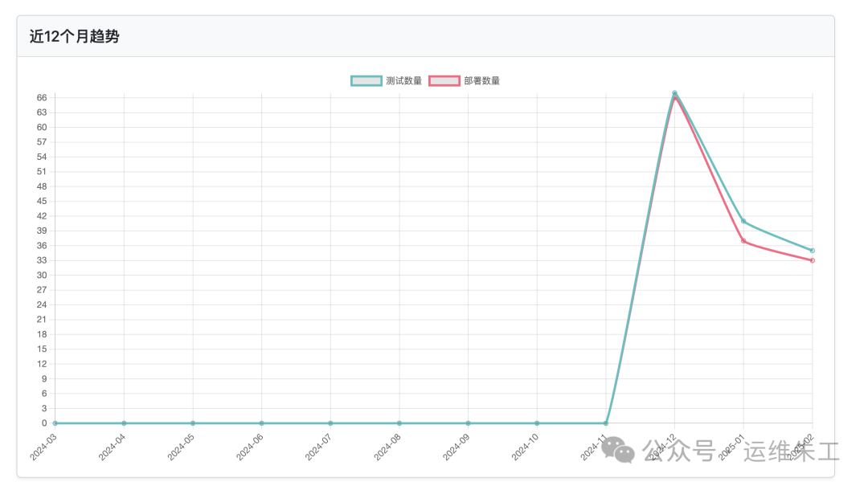This screenshot has width=868, height=486.
Task: Click the data point at 2024-11
Action: (605, 423)
